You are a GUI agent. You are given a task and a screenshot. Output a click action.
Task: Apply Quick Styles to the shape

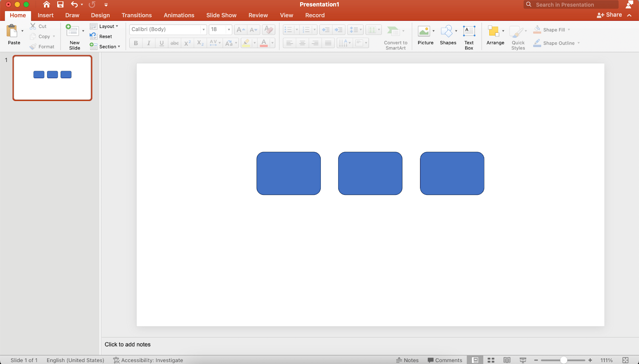point(518,36)
